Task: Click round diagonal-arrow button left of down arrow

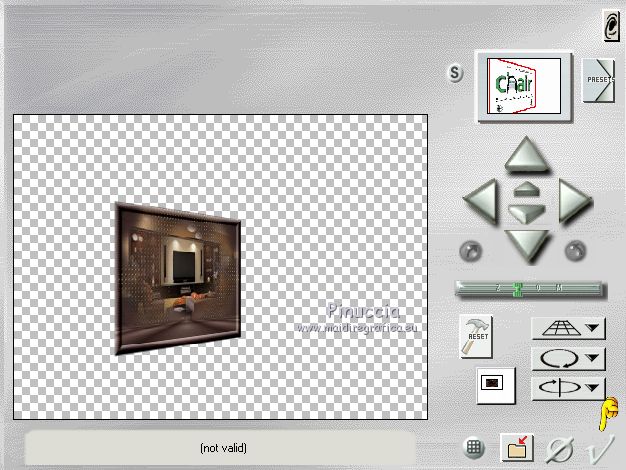Action: point(471,251)
